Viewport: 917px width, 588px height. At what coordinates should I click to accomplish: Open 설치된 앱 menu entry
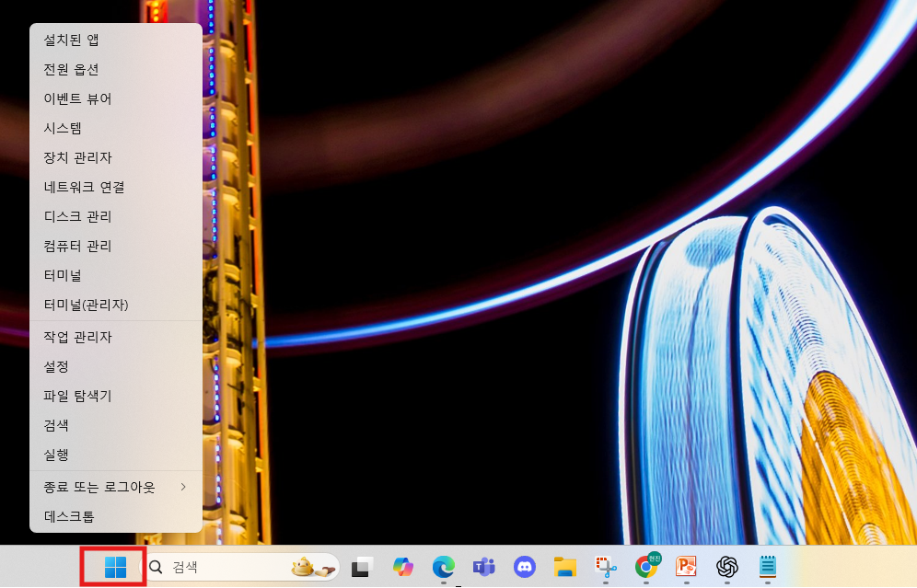(72, 40)
